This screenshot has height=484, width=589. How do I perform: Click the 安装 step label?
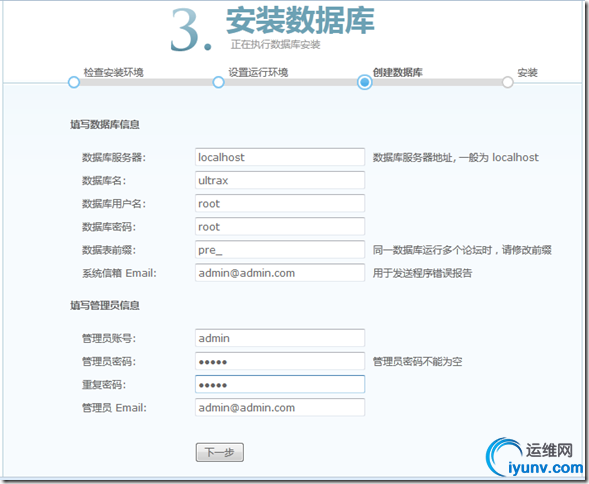pos(527,72)
